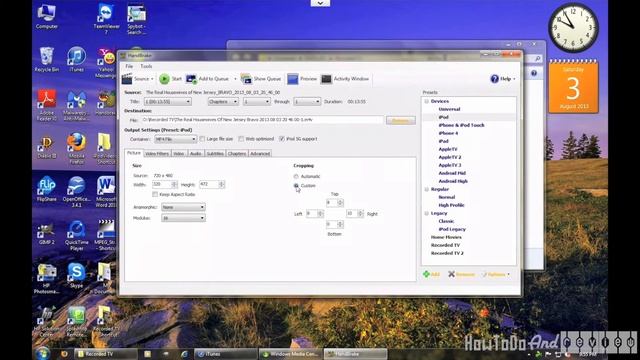The image size is (640, 360).
Task: Open the Preview window icon
Action: coord(293,79)
